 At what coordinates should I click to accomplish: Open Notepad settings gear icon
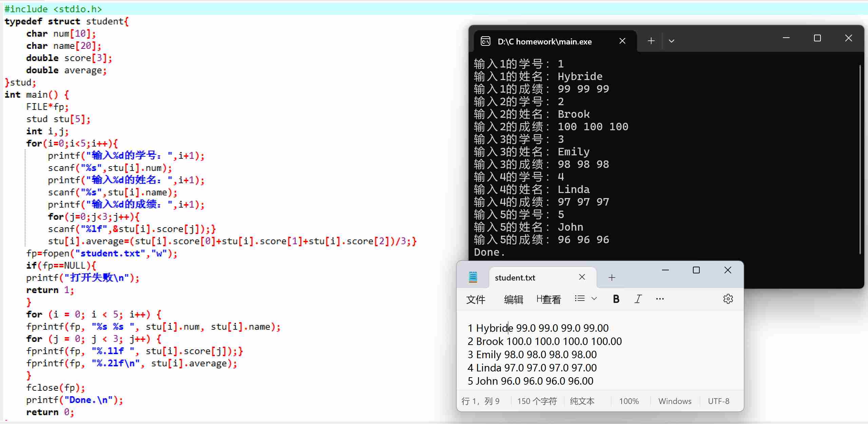(x=728, y=299)
